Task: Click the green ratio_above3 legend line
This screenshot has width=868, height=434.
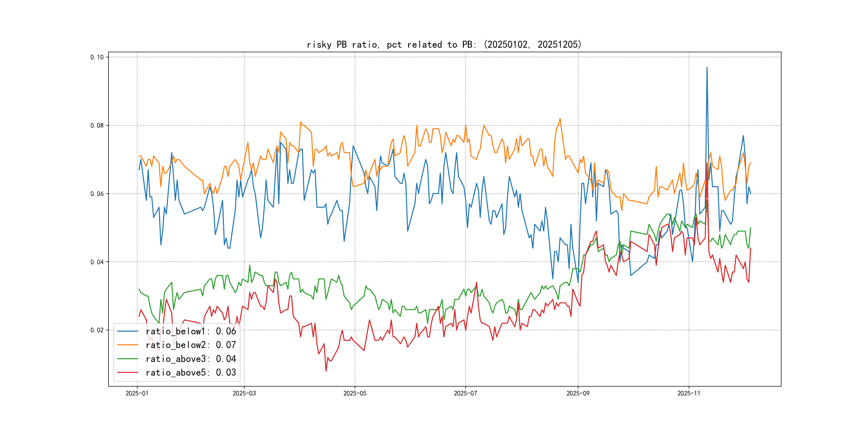Action: point(127,359)
